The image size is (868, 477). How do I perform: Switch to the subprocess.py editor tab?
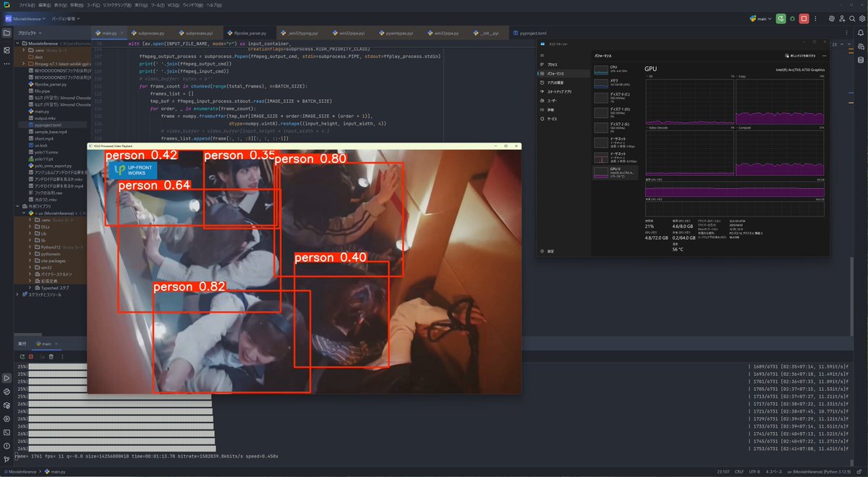[152, 33]
